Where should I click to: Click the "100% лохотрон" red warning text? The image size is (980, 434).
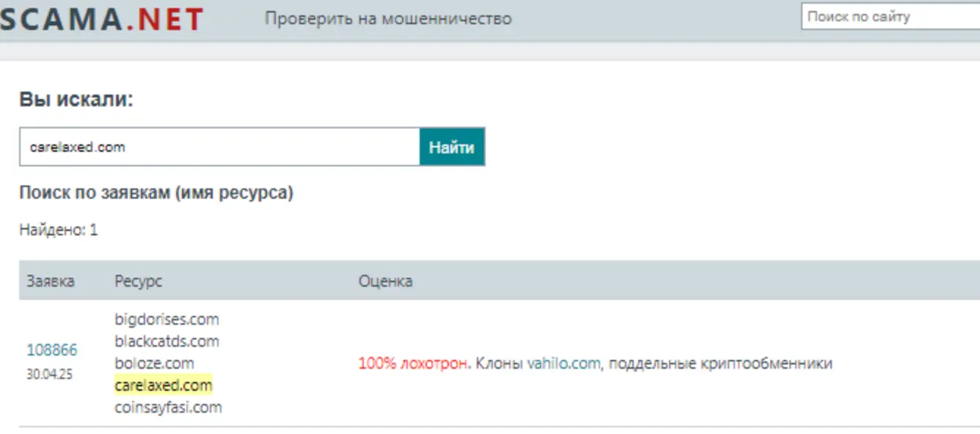tap(411, 361)
